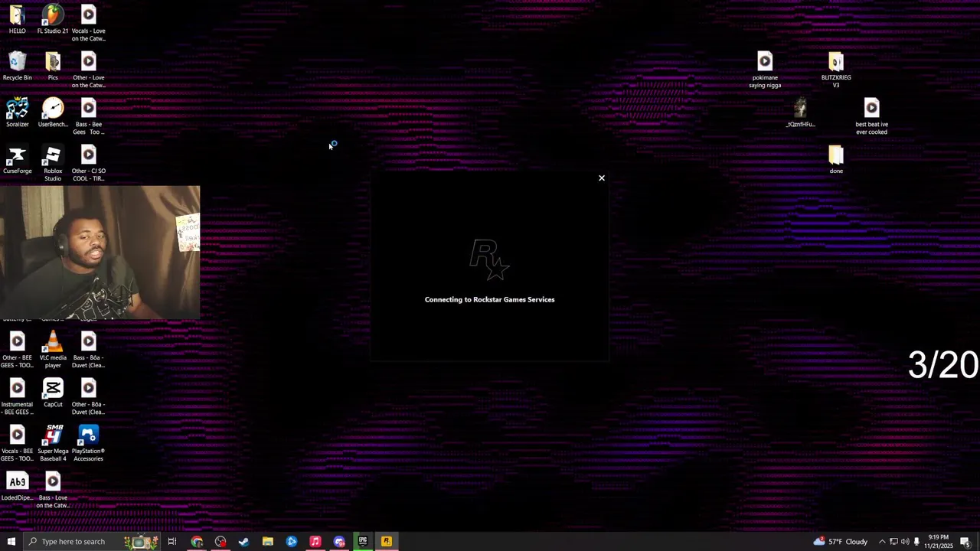Select Bass - Bee Gees Too... file
This screenshot has width=980, height=551.
click(88, 117)
